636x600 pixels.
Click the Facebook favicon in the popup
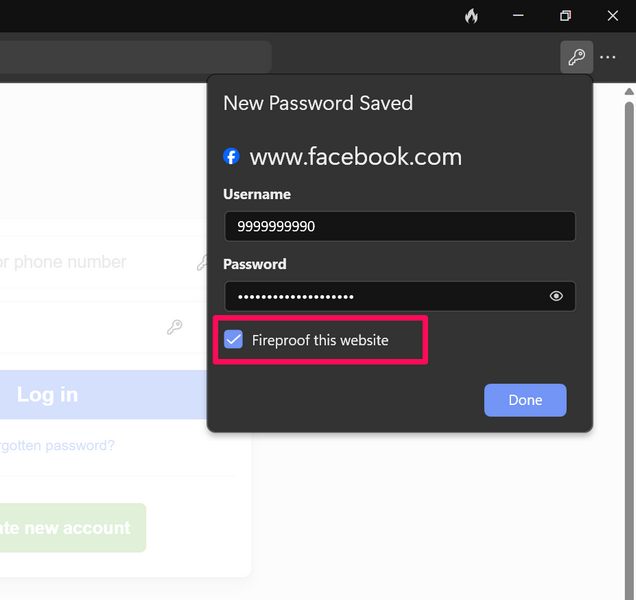click(x=231, y=157)
